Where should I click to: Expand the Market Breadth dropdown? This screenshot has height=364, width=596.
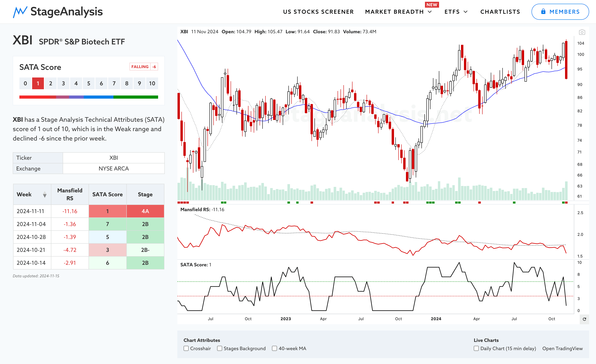tap(398, 12)
